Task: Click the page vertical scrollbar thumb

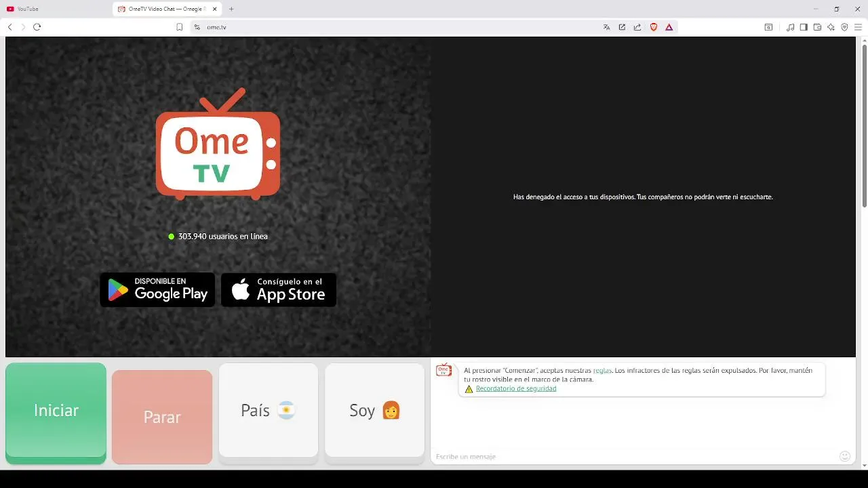Action: pos(864,125)
